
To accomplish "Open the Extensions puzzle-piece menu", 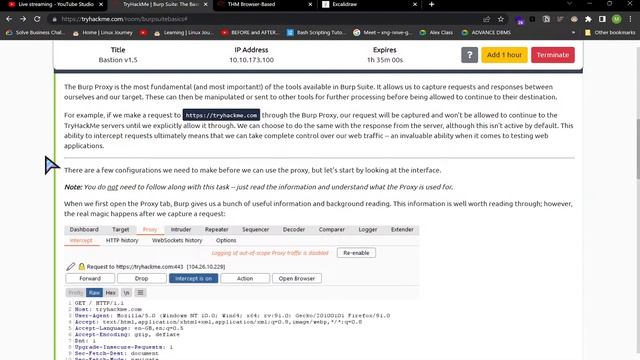I will (x=588, y=19).
